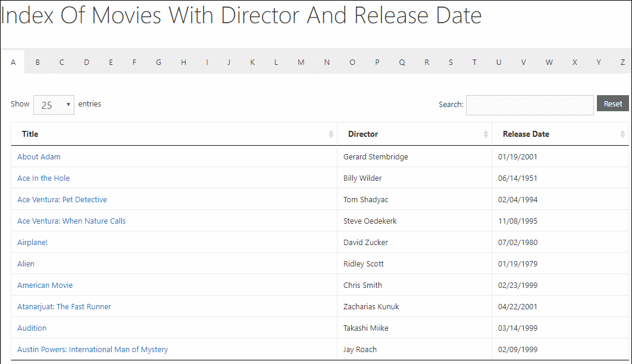Image resolution: width=632 pixels, height=364 pixels.
Task: Click the sort arrows on Title column
Action: (x=331, y=134)
